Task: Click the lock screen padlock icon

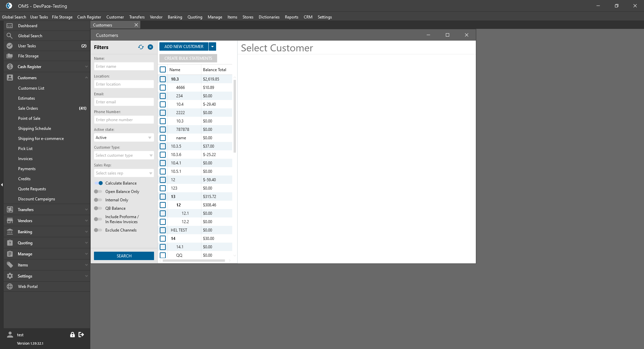Action: tap(72, 335)
